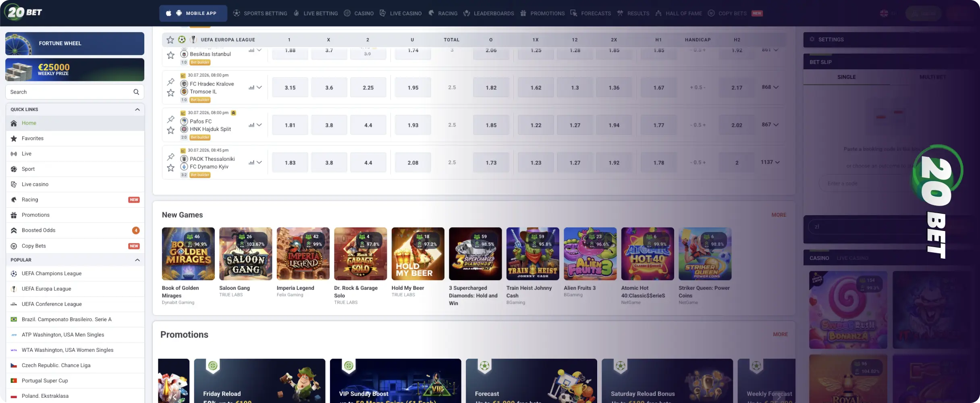980x403 pixels.
Task: Open Saloon Gang game thumbnail
Action: click(x=246, y=253)
